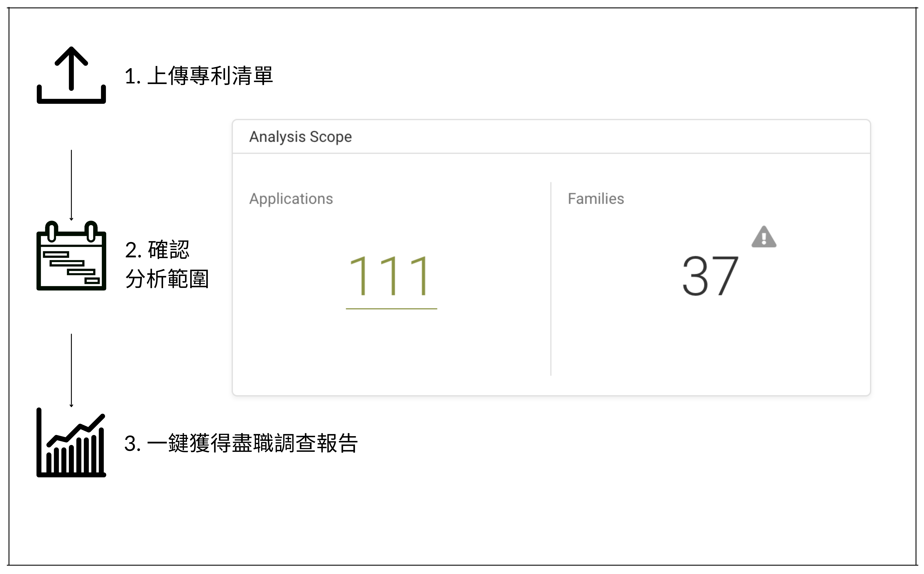Screen dimensions: 924x574
Task: Click the text 3. 一鍵獲得盡職調查報告
Action: pos(241,443)
